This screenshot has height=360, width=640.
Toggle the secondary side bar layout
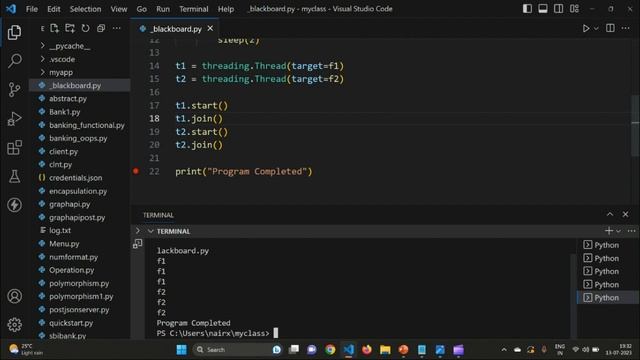558,9
